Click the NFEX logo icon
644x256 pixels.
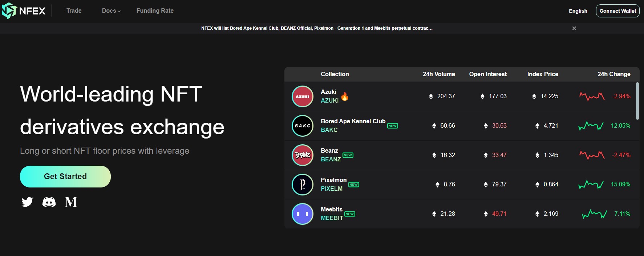pyautogui.click(x=9, y=11)
